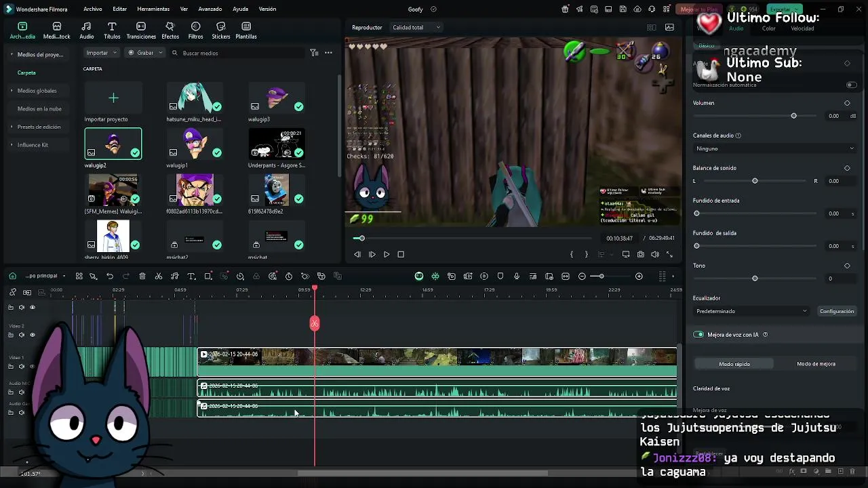
Task: Click the previous frame step button
Action: 357,254
